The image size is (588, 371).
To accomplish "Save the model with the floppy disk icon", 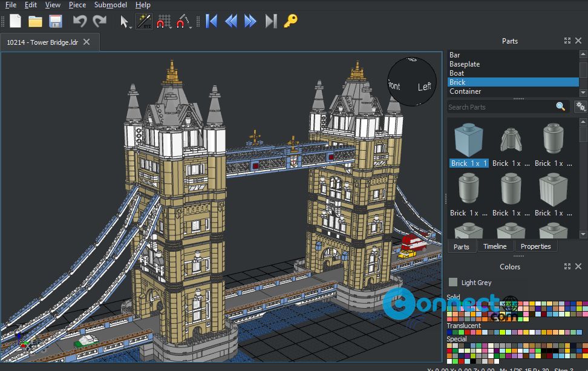I will (x=56, y=21).
